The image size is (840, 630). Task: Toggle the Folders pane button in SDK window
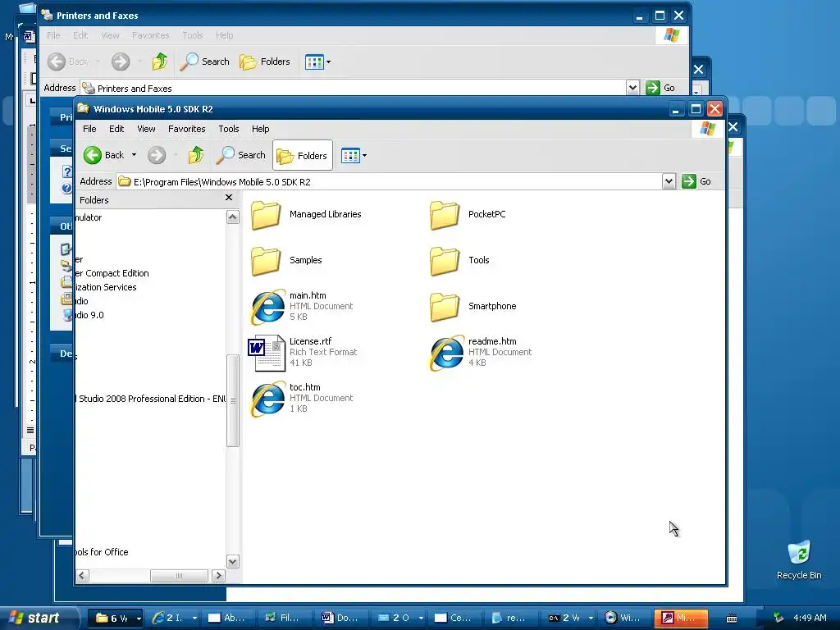tap(302, 155)
